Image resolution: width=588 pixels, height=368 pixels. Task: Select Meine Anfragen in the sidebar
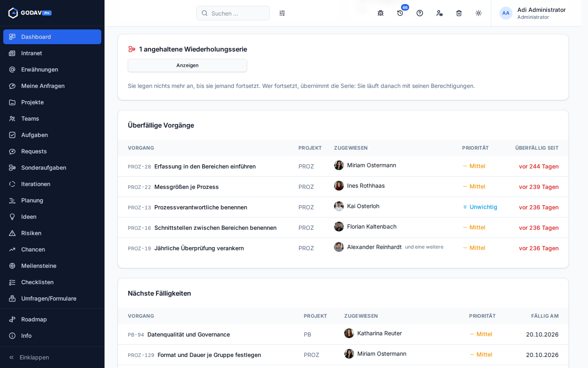52,86
